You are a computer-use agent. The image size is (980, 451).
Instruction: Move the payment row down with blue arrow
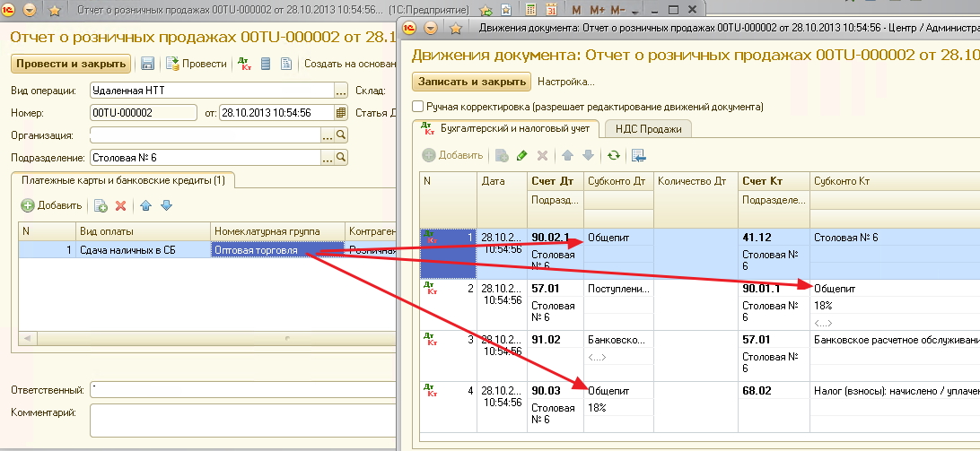pos(165,205)
